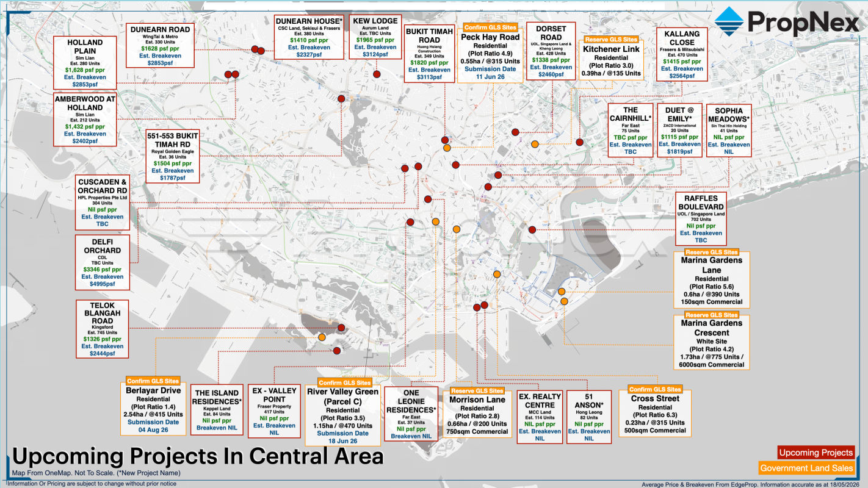Select the $1820 psf ppr price
This screenshot has width=868, height=488.
[429, 62]
